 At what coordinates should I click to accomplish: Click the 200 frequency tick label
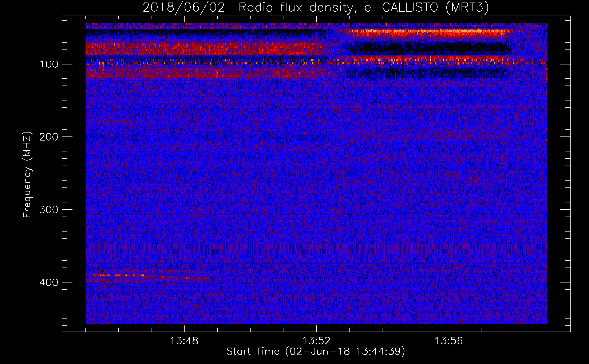(49, 137)
